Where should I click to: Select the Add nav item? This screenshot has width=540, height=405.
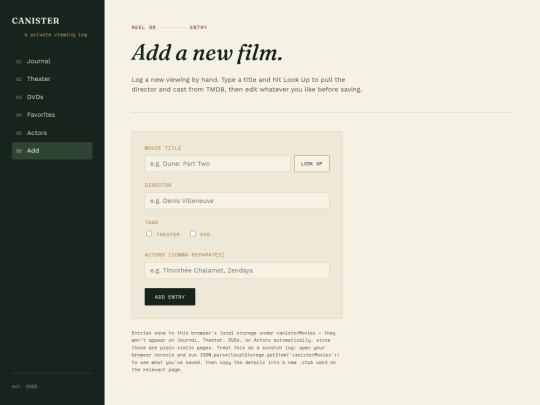tap(52, 151)
